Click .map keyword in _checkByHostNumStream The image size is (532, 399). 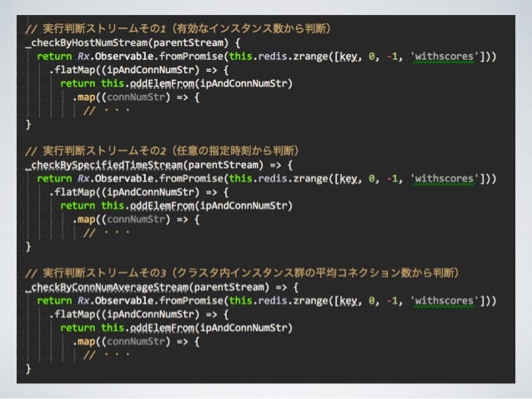pyautogui.click(x=84, y=97)
